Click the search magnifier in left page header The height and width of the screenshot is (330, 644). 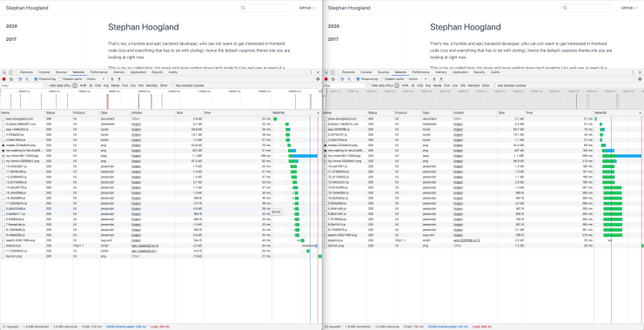click(x=243, y=8)
